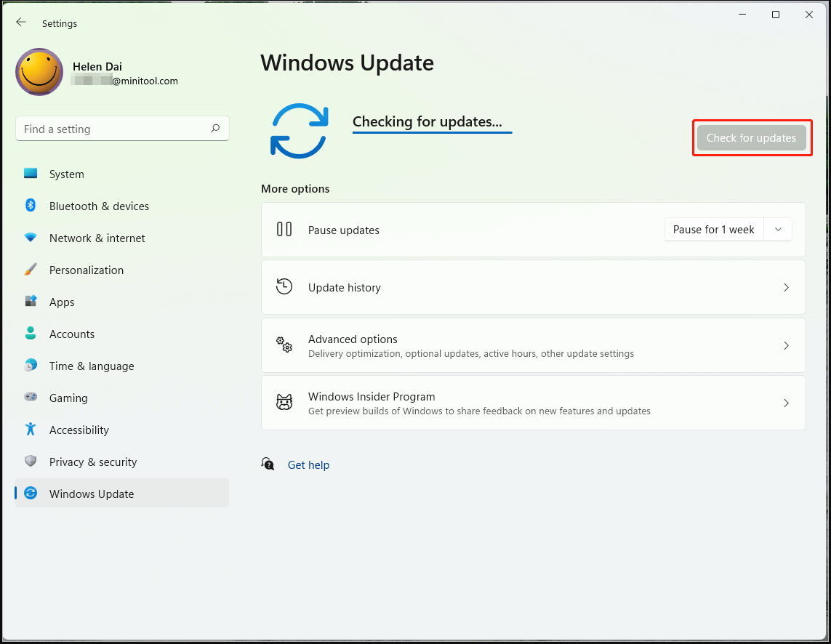This screenshot has width=831, height=644.
Task: Click the Pause updates icon
Action: 284,229
